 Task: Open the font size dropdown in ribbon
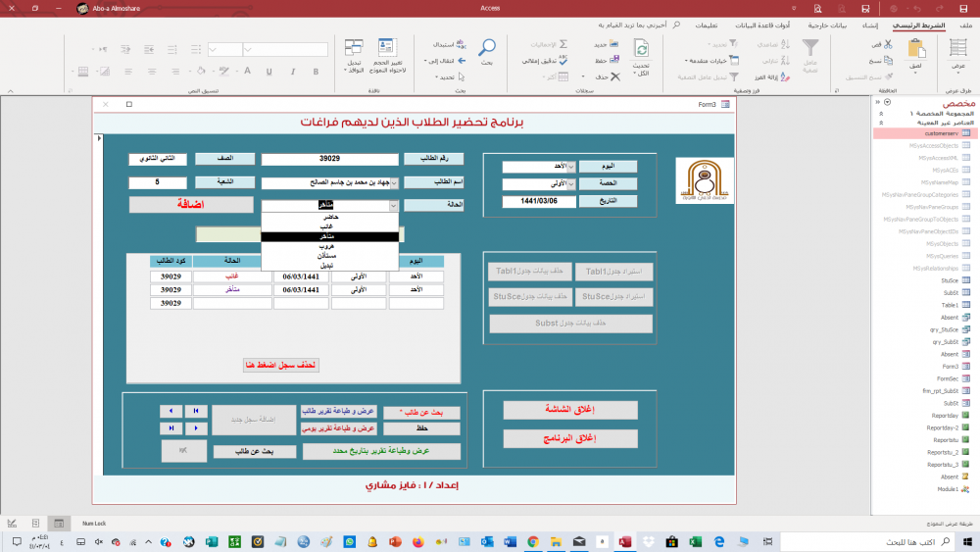pyautogui.click(x=213, y=49)
